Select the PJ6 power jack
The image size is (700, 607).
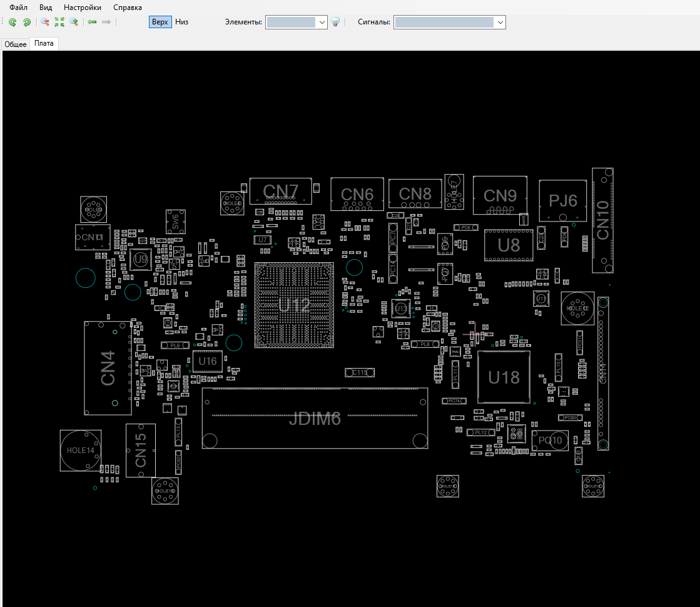coord(563,200)
